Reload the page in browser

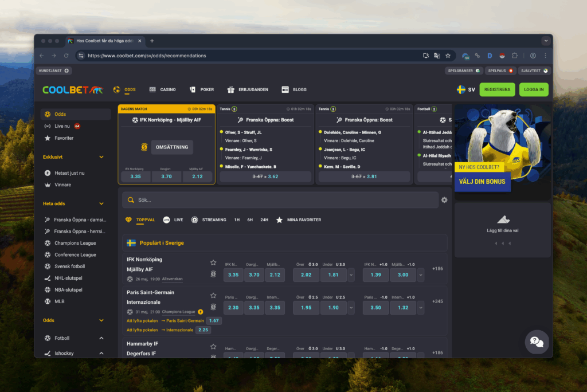66,56
